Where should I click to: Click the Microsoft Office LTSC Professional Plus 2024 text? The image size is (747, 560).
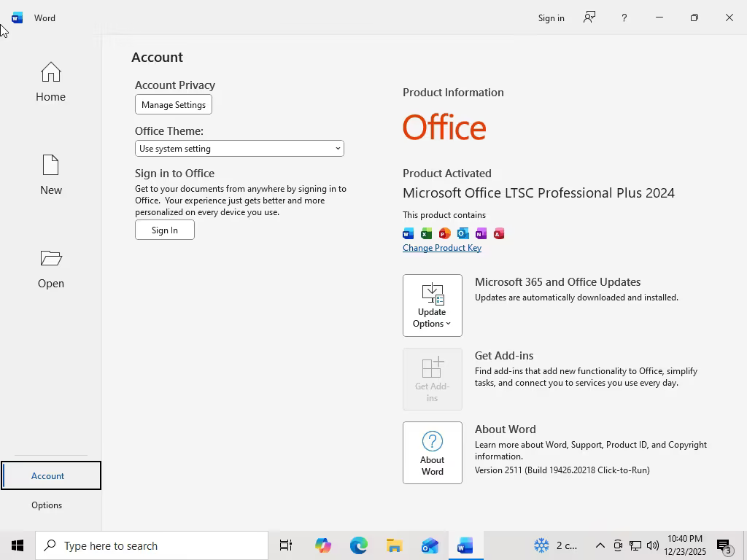[539, 192]
